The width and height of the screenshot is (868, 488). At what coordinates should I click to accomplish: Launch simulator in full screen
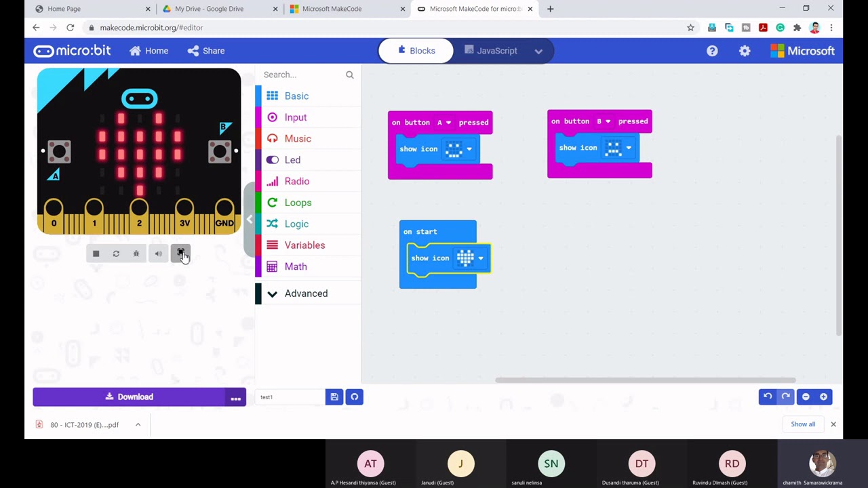pyautogui.click(x=180, y=253)
